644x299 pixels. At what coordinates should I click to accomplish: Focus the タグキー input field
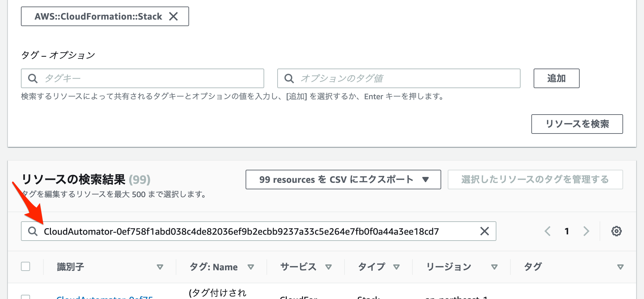tap(142, 78)
